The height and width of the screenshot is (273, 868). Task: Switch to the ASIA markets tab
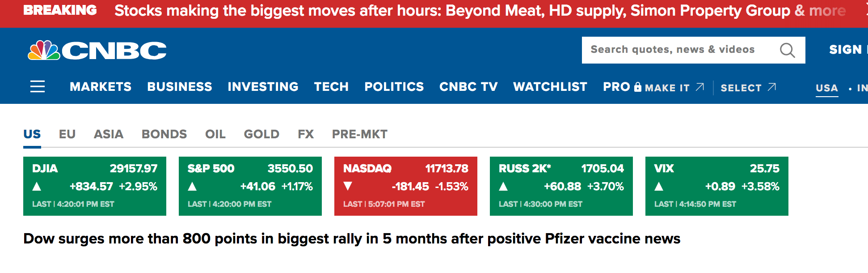coord(109,134)
